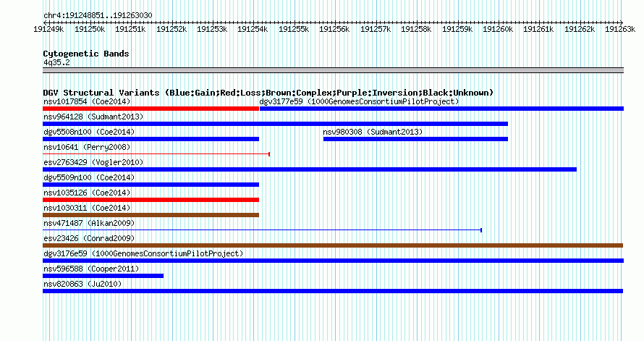This screenshot has width=644, height=341.
Task: Click the blue dgv3177e59 gain bar
Action: pos(441,109)
